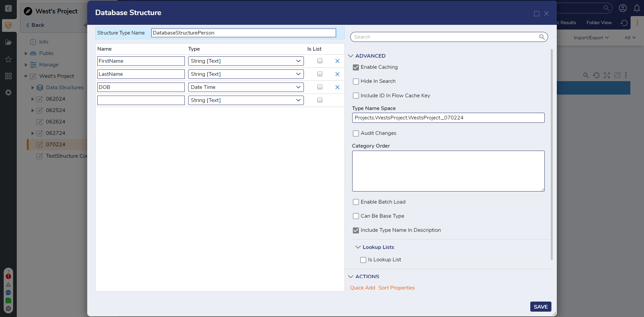This screenshot has height=317, width=644.
Task: Click the search magnifier in the properties panel
Action: tap(542, 37)
